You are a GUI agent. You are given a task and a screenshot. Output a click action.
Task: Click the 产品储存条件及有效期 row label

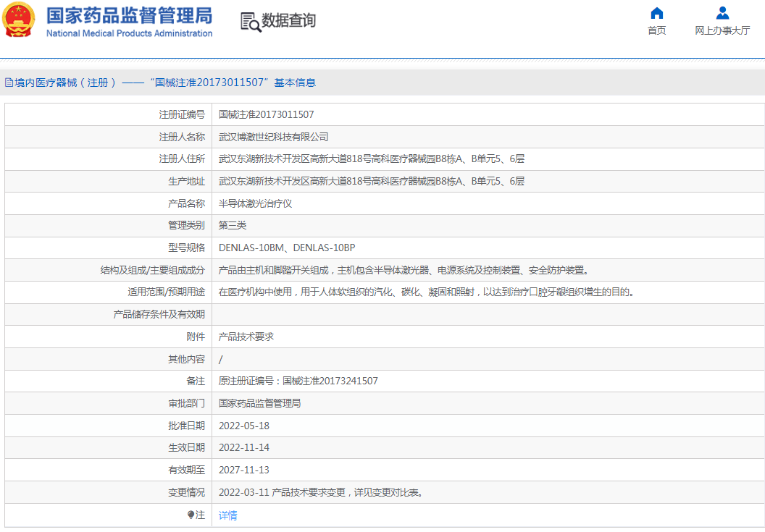[x=159, y=314]
